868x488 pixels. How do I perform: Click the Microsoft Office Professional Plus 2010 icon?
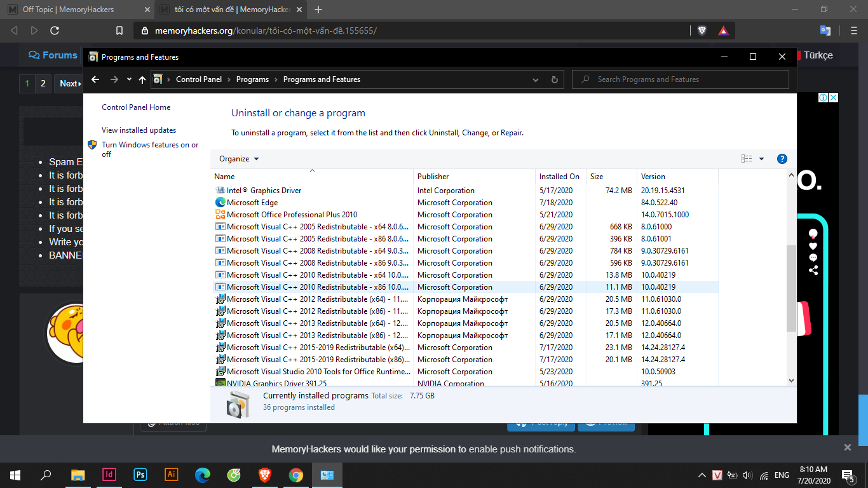coord(220,215)
